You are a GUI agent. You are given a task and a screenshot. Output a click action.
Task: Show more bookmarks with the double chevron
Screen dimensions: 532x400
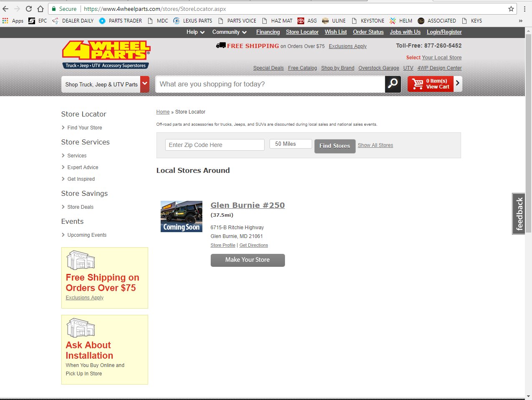click(520, 20)
